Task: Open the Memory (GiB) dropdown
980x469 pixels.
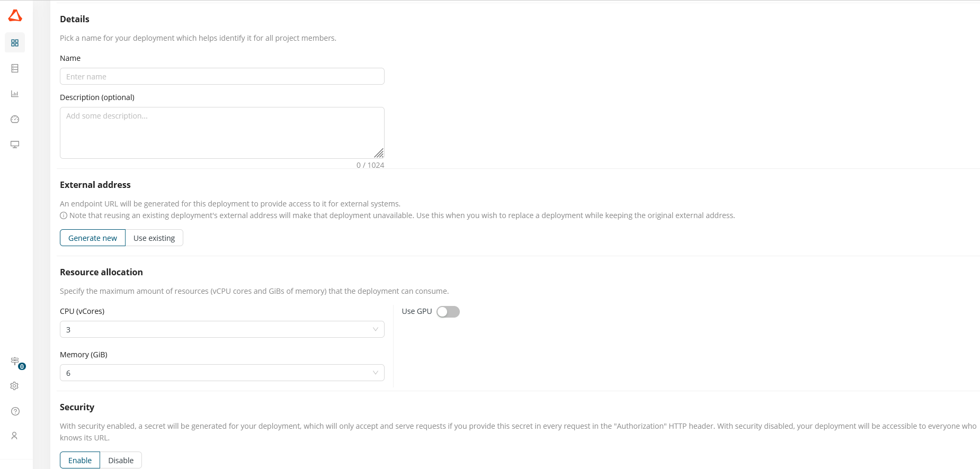Action: pos(222,373)
